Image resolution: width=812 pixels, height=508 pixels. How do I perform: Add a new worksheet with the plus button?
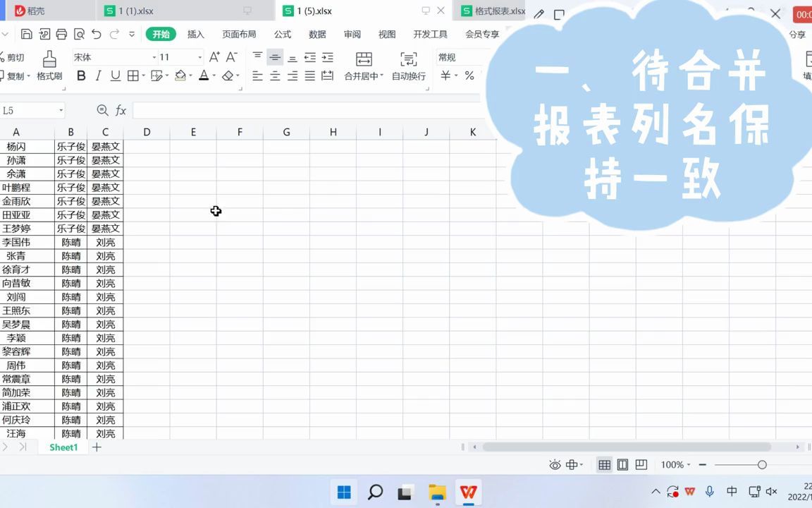click(96, 447)
